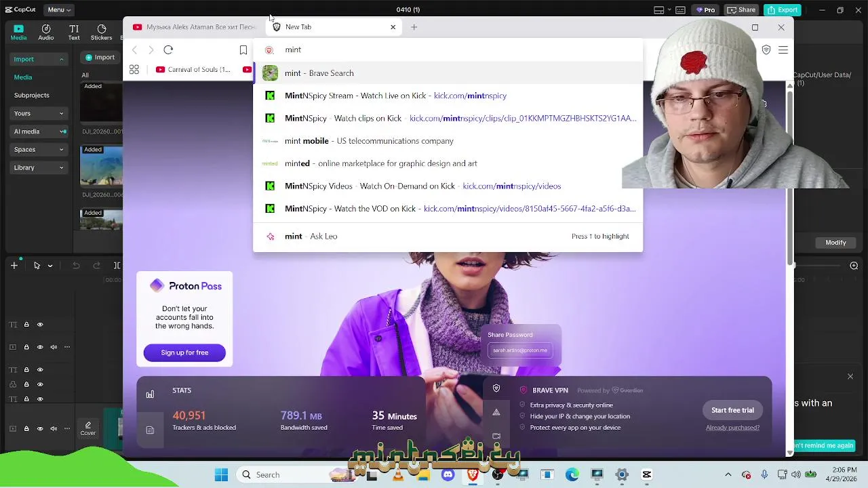Open 'Carnival of Souls' bookmark
The image size is (868, 488).
[194, 69]
